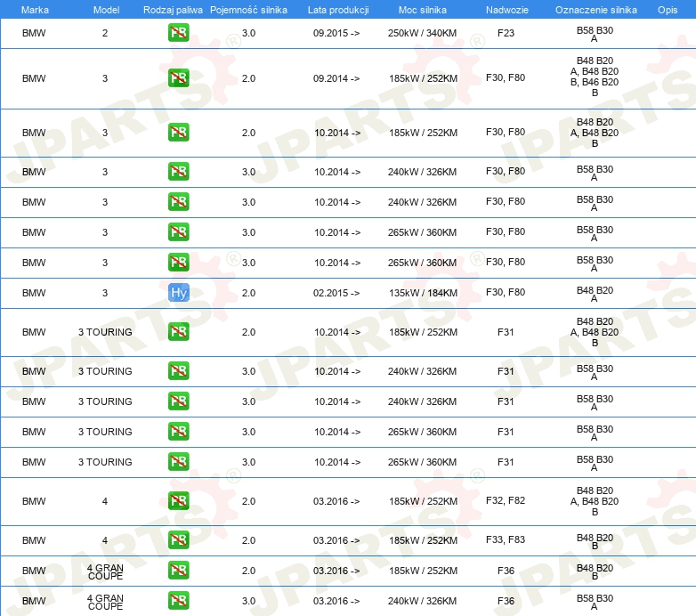Click the Nadwozie column header
Image resolution: width=696 pixels, height=616 pixels.
coord(507,10)
